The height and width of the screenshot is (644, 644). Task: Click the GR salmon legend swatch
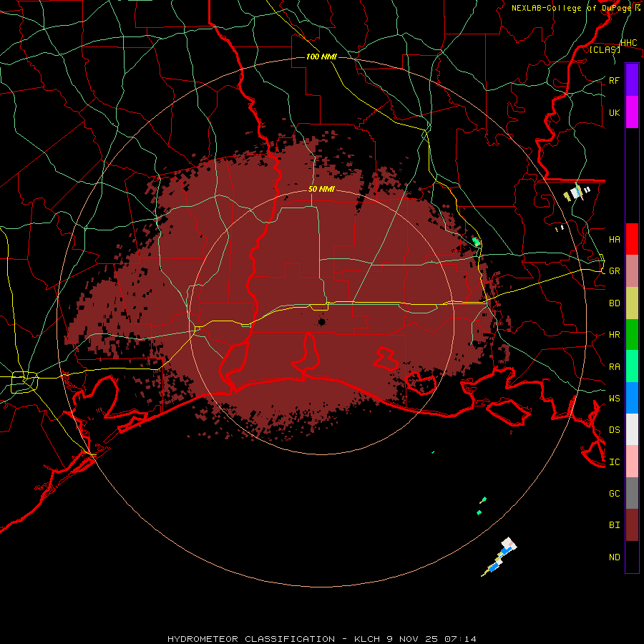[x=632, y=270]
